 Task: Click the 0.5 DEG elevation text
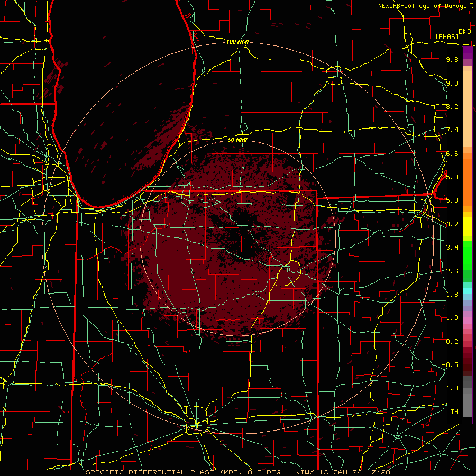tap(264, 472)
